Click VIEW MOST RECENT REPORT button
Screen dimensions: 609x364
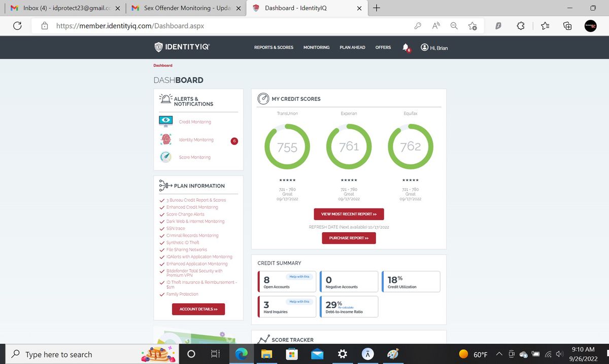pyautogui.click(x=349, y=214)
